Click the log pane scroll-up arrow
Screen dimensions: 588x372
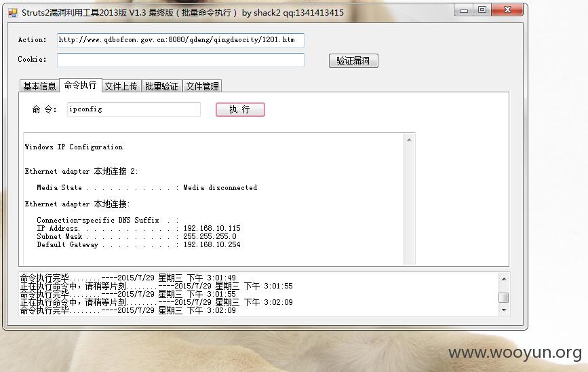pos(504,279)
